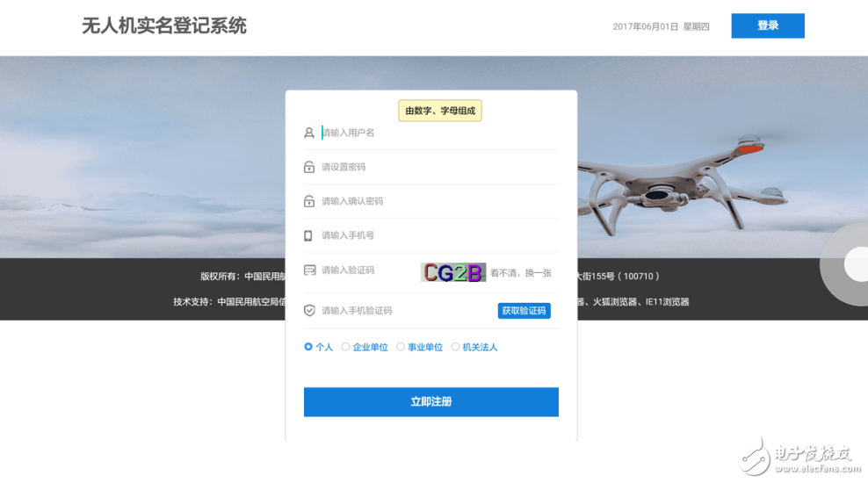Select the 个人 radio button

pos(307,347)
